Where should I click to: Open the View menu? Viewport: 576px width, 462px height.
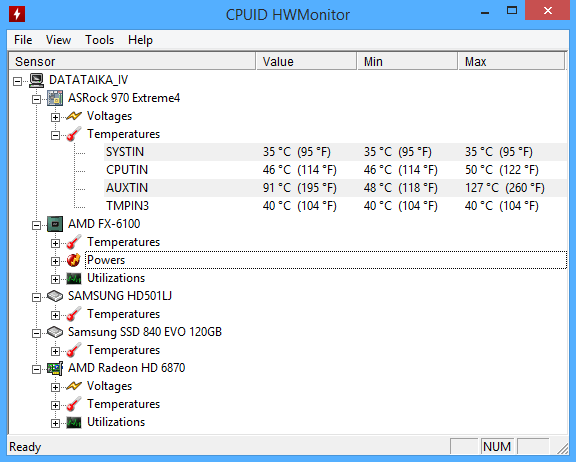pos(58,40)
